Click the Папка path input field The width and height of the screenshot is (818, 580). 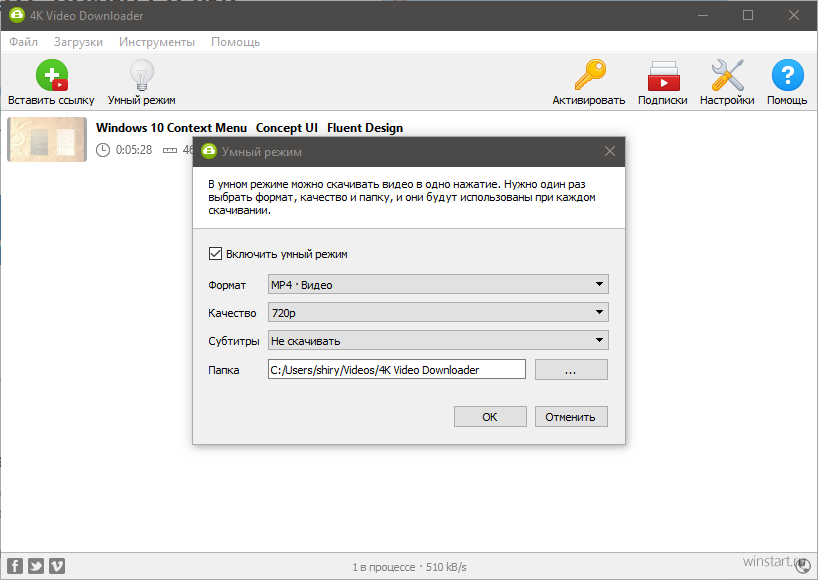(x=396, y=369)
